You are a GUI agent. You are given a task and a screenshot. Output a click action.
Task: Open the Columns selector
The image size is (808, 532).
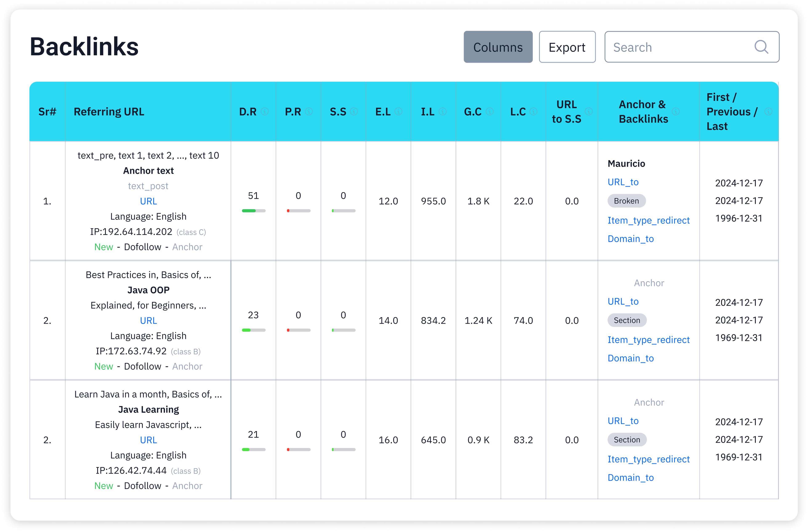tap(498, 47)
